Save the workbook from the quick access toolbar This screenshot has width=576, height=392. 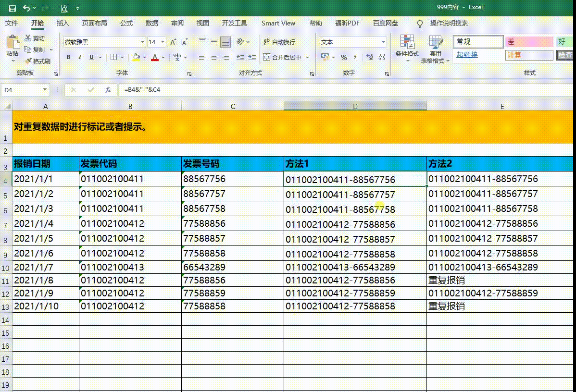(12, 8)
